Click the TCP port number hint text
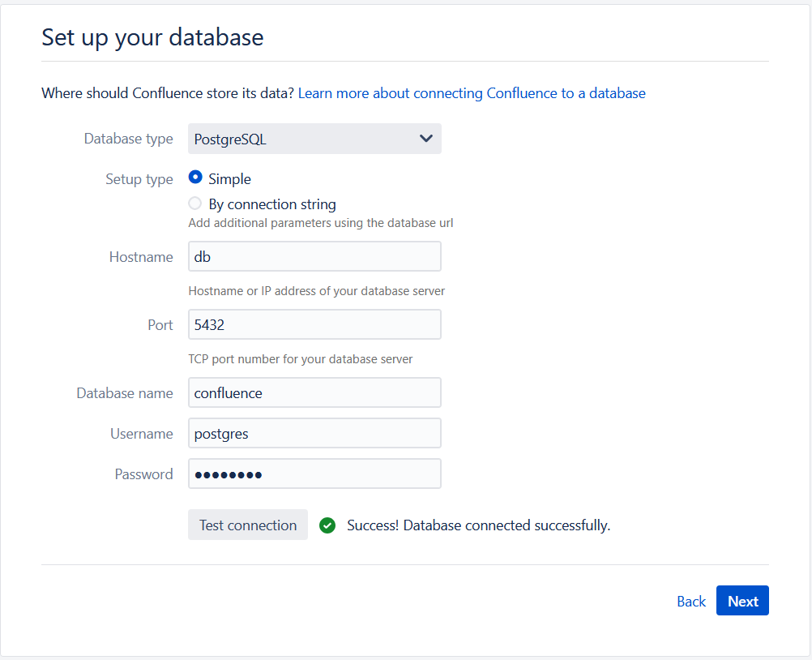The width and height of the screenshot is (812, 660). click(300, 359)
